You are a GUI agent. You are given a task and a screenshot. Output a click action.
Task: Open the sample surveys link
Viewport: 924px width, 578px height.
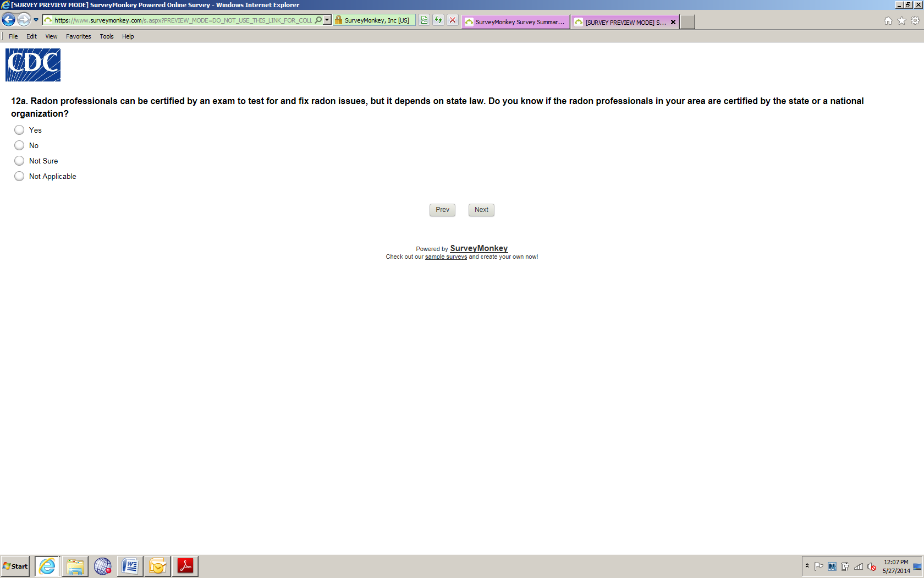(446, 257)
